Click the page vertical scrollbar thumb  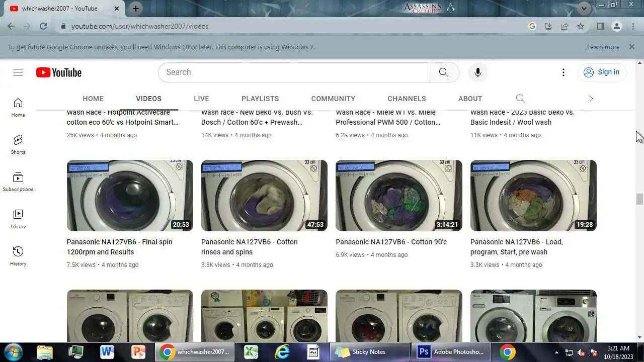(x=639, y=199)
